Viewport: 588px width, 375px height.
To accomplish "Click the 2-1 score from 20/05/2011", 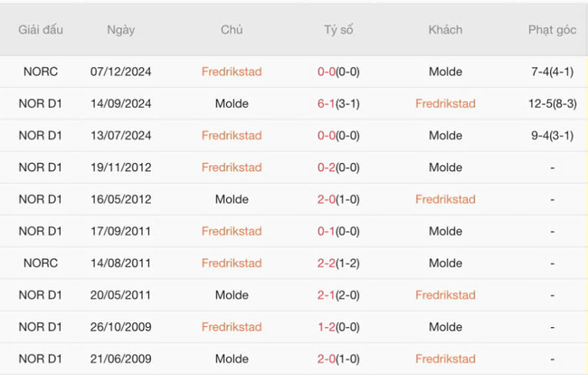I will 327,295.
